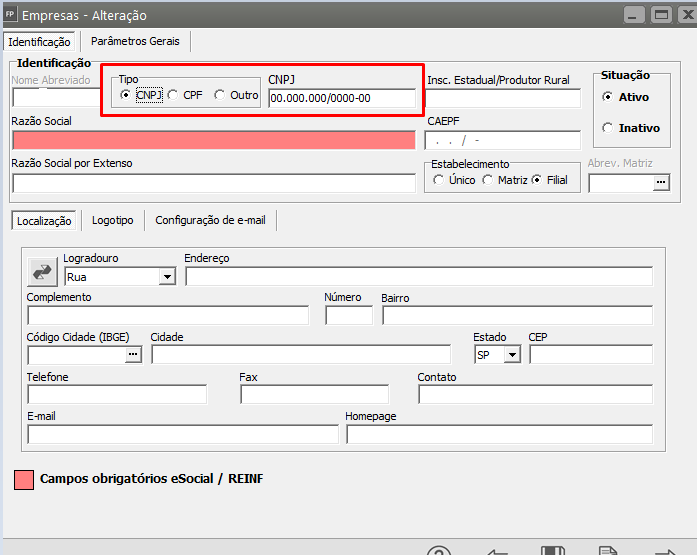
Task: Select the Outro type radio option
Action: point(219,96)
